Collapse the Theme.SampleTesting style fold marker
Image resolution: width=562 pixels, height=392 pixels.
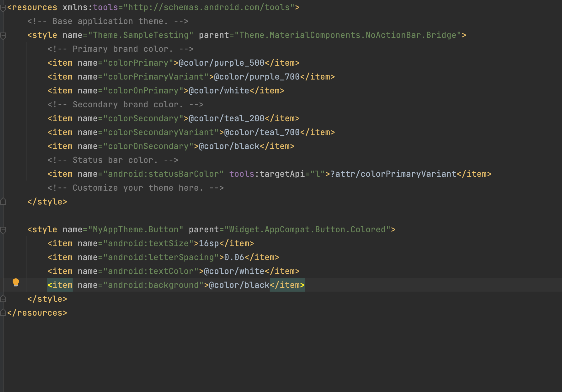pyautogui.click(x=3, y=35)
